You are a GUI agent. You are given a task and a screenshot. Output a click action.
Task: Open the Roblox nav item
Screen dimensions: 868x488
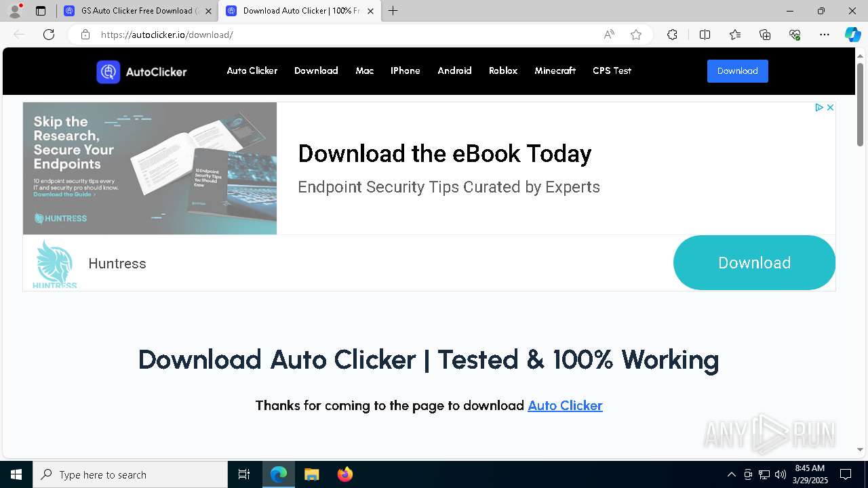pos(503,70)
